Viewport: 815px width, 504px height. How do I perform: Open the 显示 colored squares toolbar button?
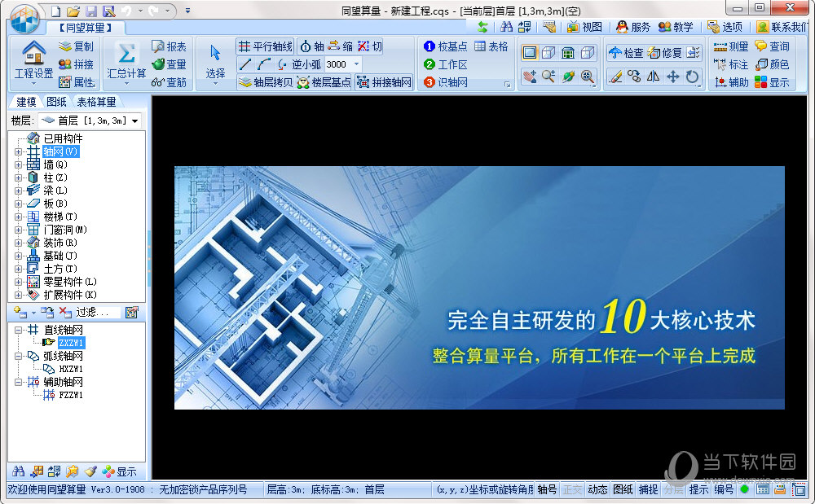click(772, 82)
